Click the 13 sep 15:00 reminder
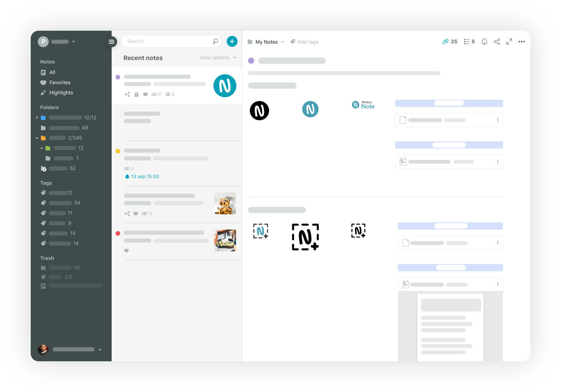The width and height of the screenshot is (561, 392). click(142, 177)
